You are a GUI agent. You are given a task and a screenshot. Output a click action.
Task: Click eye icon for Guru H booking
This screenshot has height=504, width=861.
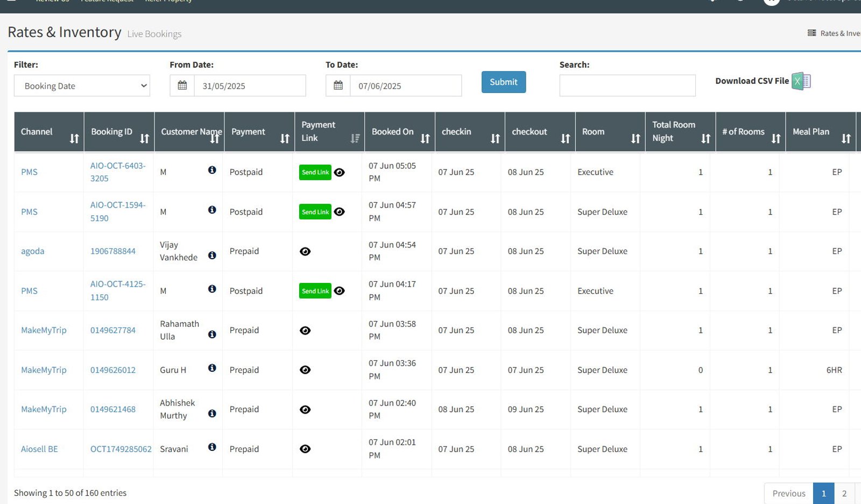[305, 370]
